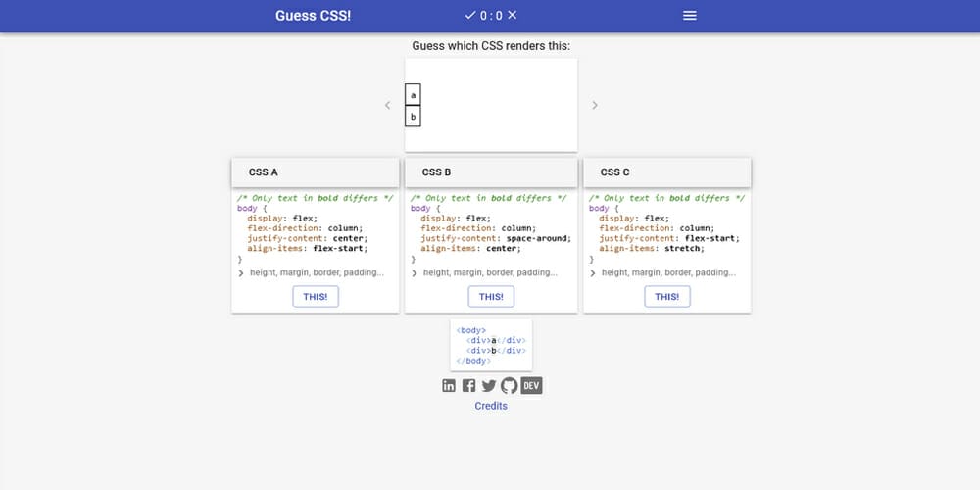980x490 pixels.
Task: Expand hidden CSS rules in CSS A
Action: pos(312,273)
